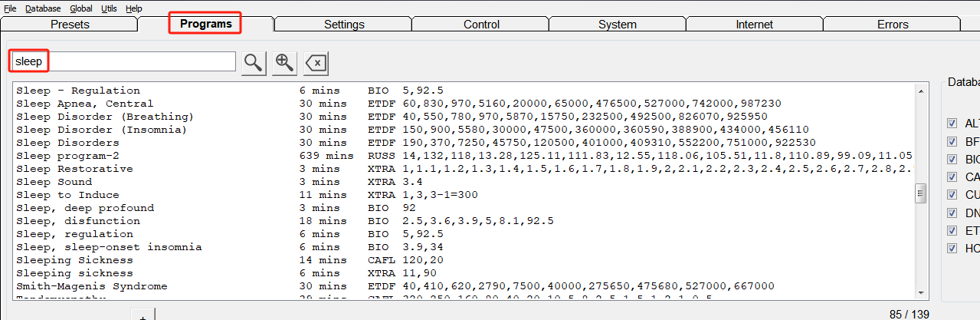Click the program list scrollbar up arrow
This screenshot has width=980, height=320.
click(921, 91)
